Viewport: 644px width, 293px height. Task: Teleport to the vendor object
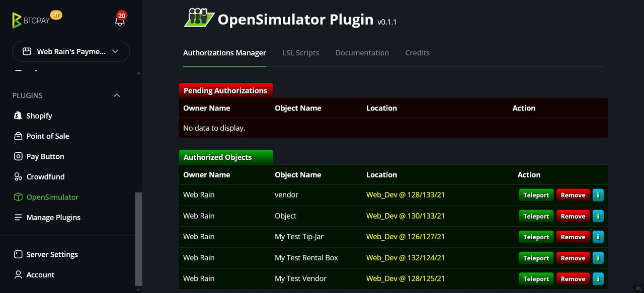[536, 195]
